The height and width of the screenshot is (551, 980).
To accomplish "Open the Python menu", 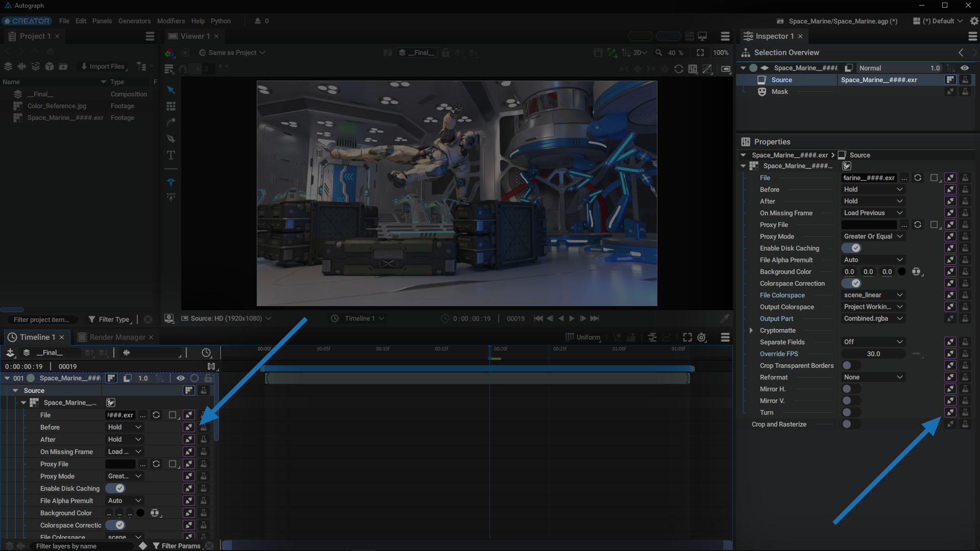I will (220, 21).
